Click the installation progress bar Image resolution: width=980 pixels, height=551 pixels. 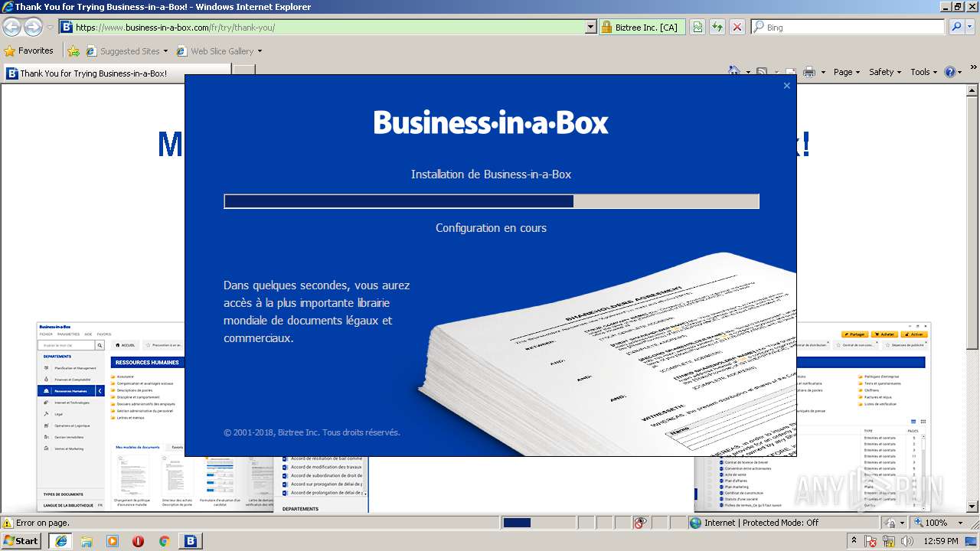pyautogui.click(x=492, y=201)
